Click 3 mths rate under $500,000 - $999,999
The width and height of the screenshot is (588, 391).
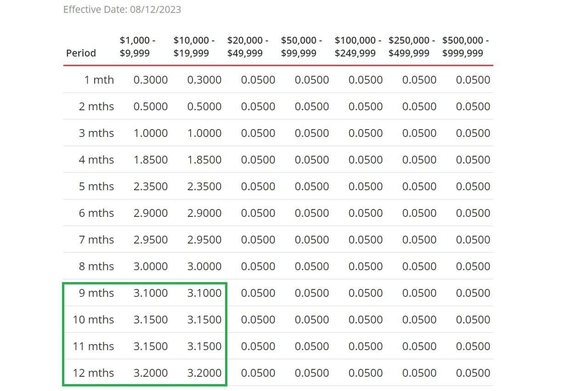coord(473,133)
